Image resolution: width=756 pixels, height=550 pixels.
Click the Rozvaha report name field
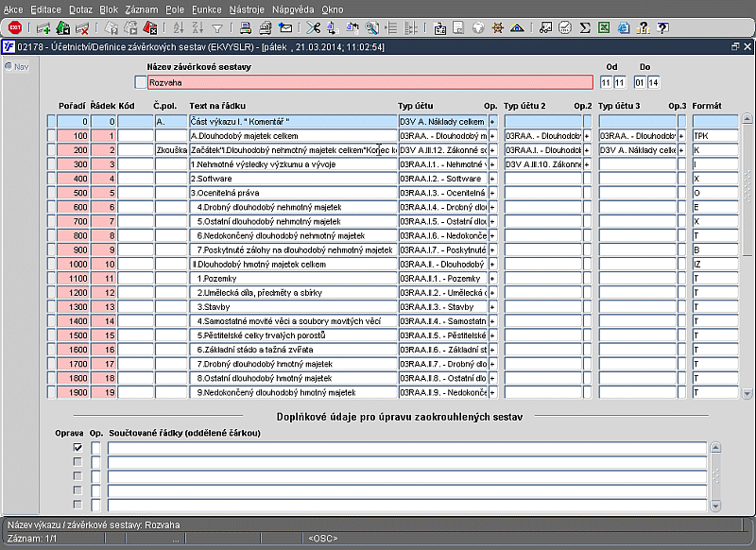click(x=370, y=82)
